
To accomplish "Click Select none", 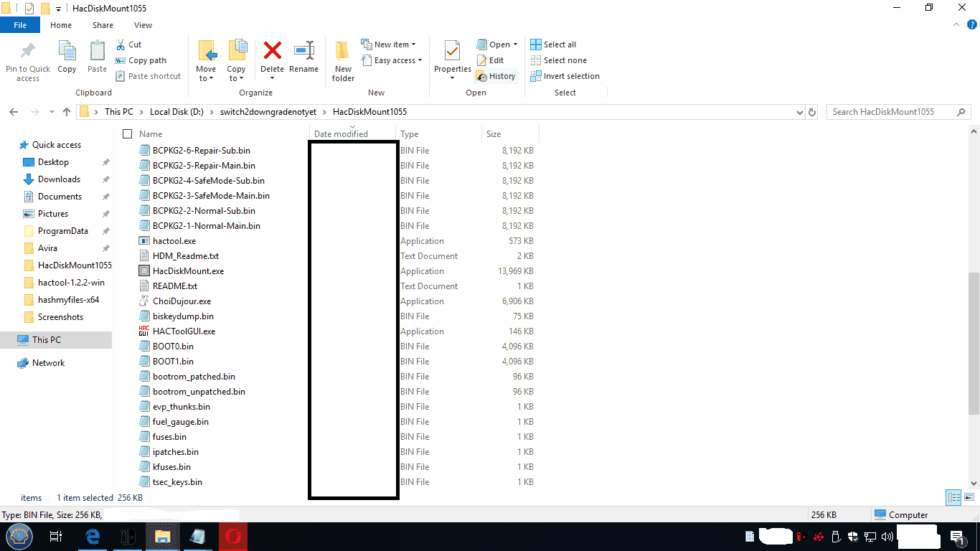I will click(558, 60).
